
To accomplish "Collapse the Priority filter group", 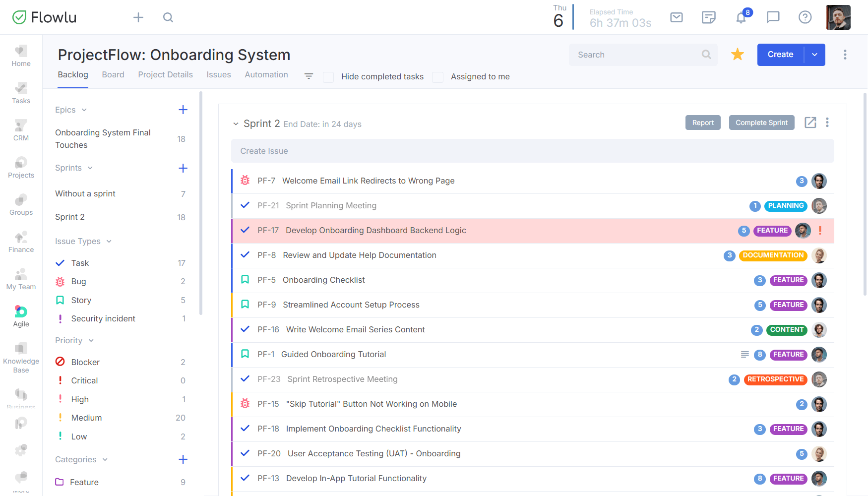I will coord(91,341).
